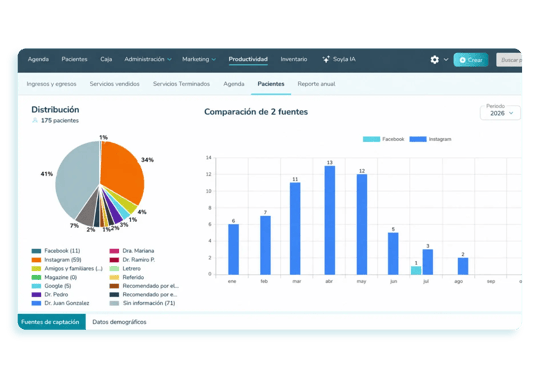The height and width of the screenshot is (383, 542).
Task: Click the Google (5) legend swatch
Action: [36, 286]
